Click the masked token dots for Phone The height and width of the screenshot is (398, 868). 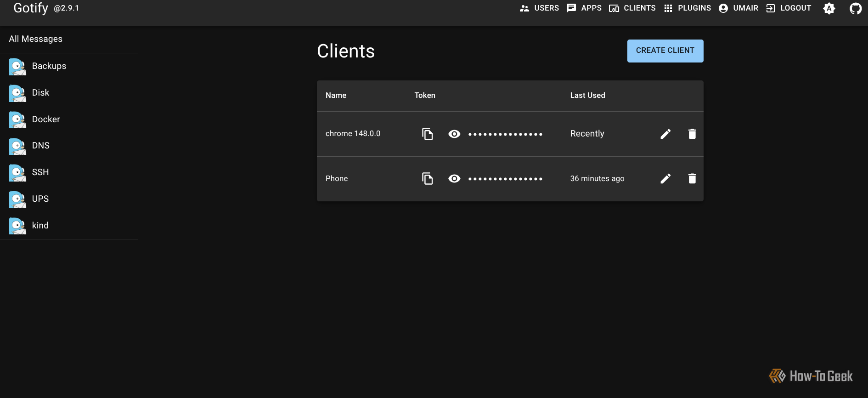point(505,179)
